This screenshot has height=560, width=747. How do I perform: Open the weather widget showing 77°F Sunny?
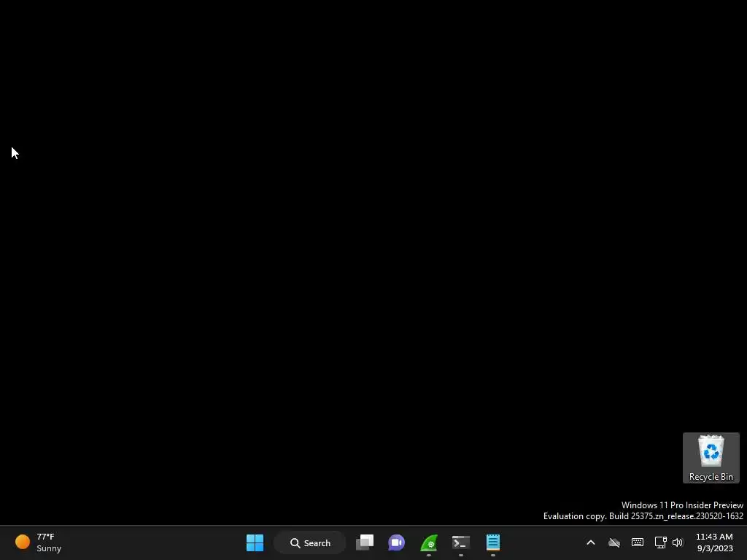(39, 542)
